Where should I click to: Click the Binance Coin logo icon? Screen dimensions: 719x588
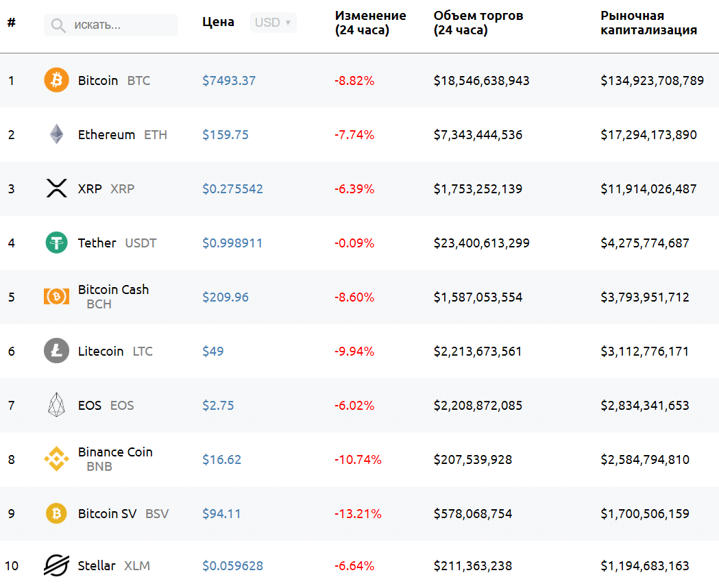(x=56, y=459)
